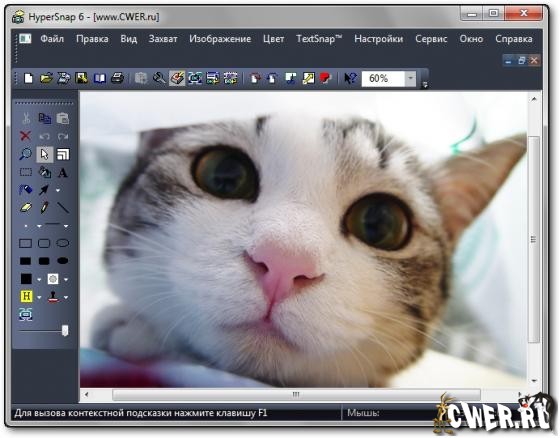Open the Изображение menu
Viewport: 560px width, 438px height.
[x=220, y=39]
